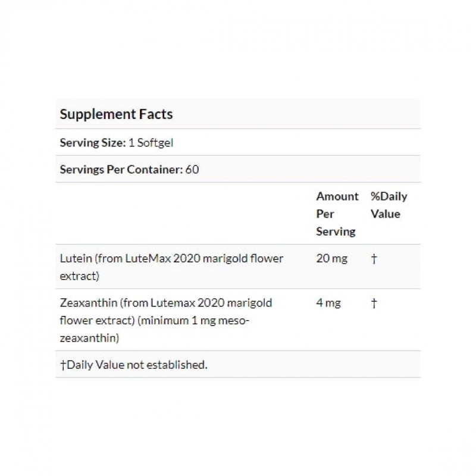Click the word Lutein in the ingredient row
This screenshot has width=476, height=476.
[75, 259]
